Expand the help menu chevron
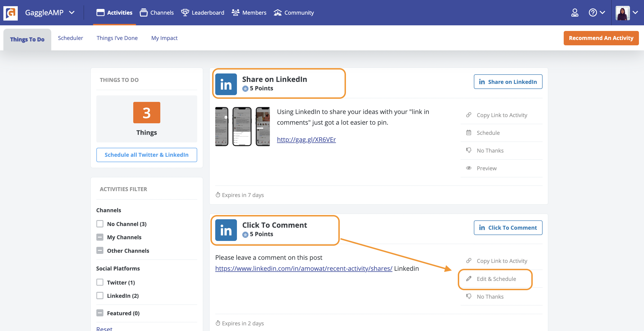644x331 pixels. click(602, 13)
